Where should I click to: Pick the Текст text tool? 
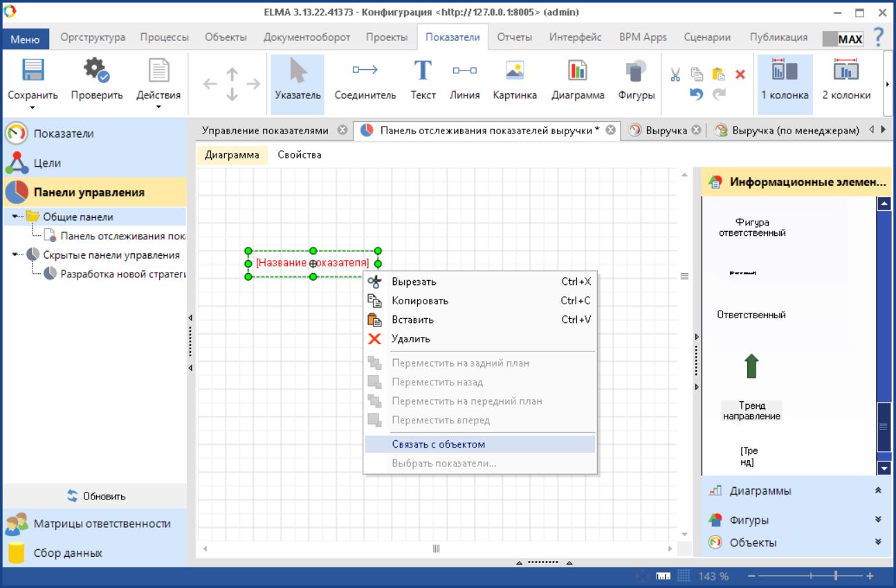[423, 80]
